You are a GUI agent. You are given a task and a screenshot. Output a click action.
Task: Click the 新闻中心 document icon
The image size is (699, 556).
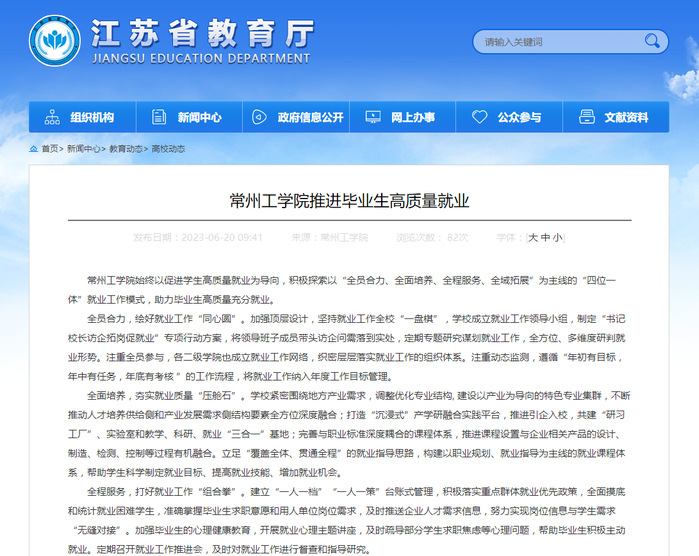[x=159, y=117]
